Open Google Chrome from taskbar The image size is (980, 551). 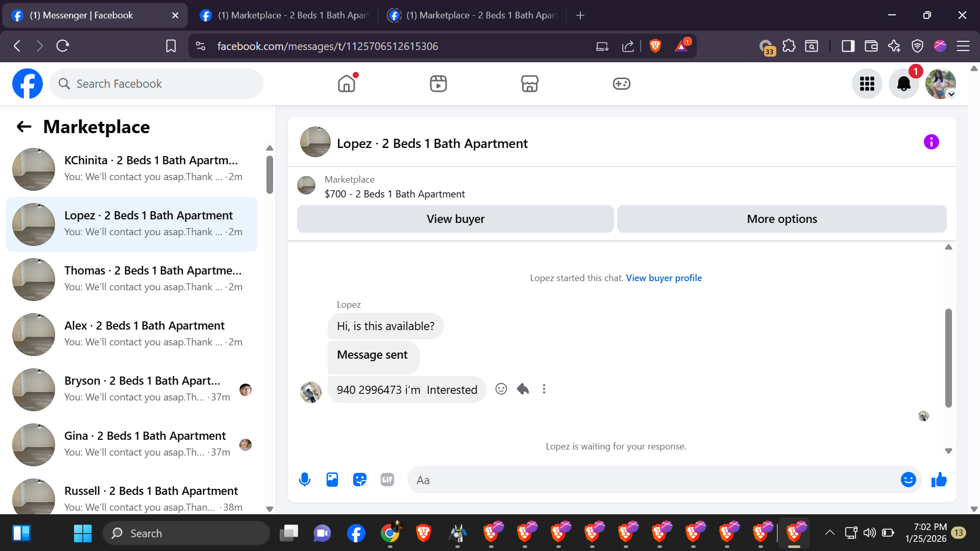coord(390,533)
